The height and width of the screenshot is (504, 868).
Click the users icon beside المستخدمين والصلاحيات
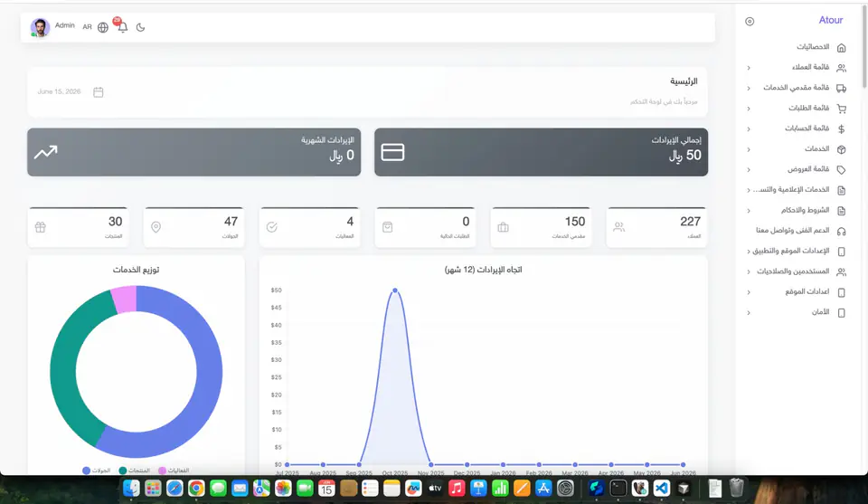click(841, 272)
